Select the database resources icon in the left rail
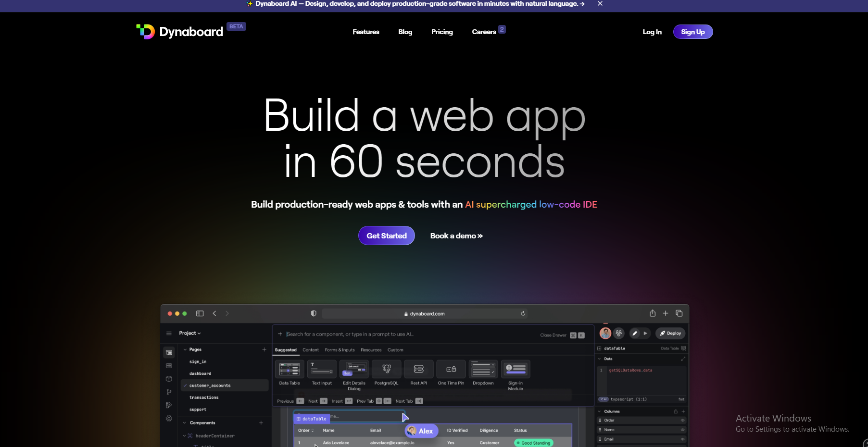This screenshot has width=868, height=447. 169,366
